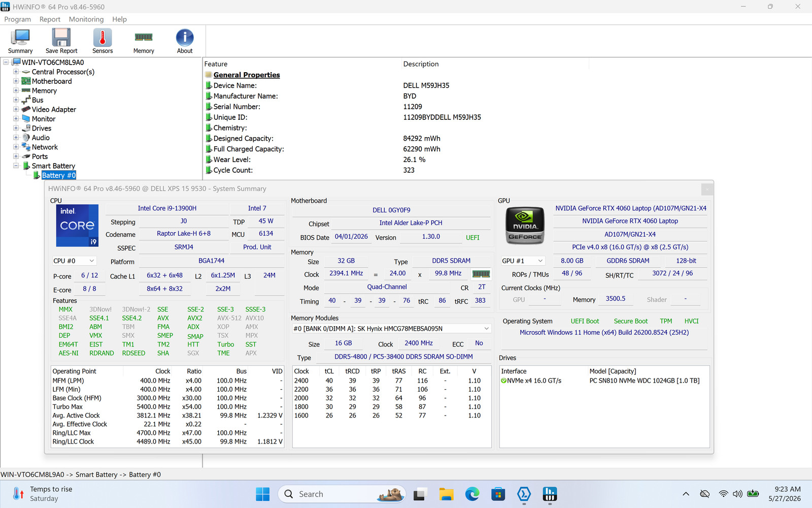
Task: Click the Wi-Fi icon in system tray
Action: (723, 494)
